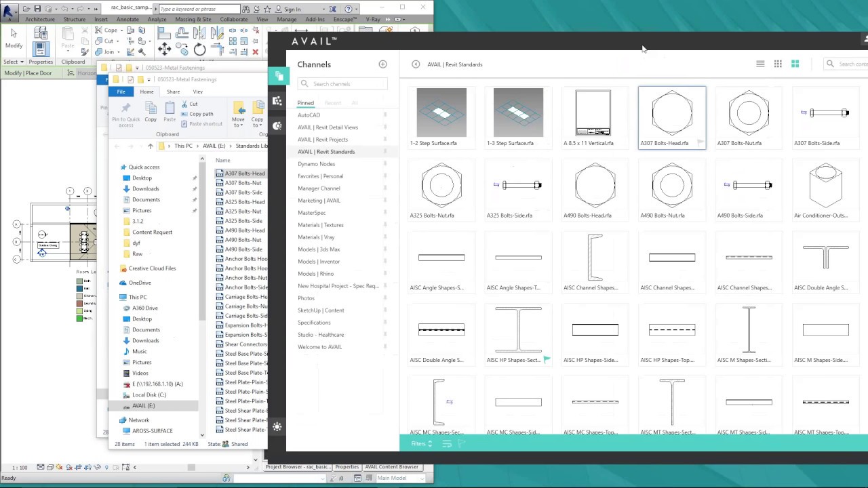The image size is (868, 488).
Task: Switch to Pinned channels tab
Action: point(305,103)
